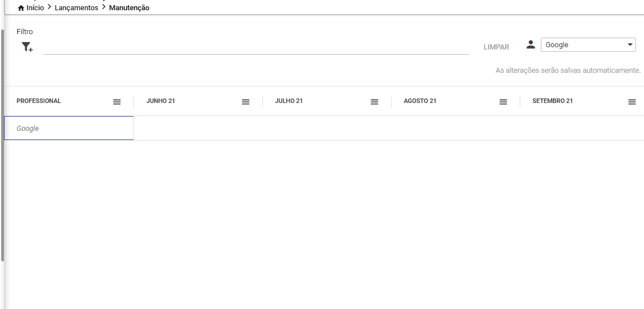Image resolution: width=644 pixels, height=309 pixels.
Task: Open PROFESSIONAL column menu icon
Action: coord(117,102)
